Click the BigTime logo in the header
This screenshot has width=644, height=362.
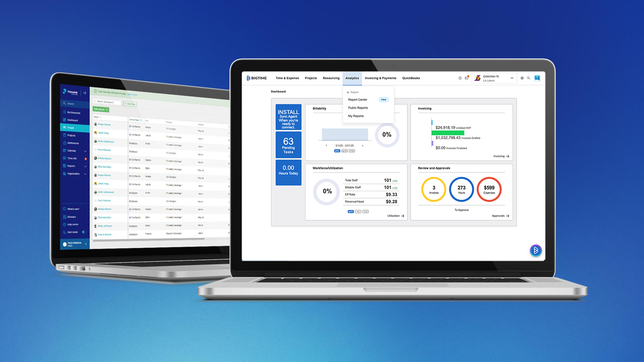point(257,78)
